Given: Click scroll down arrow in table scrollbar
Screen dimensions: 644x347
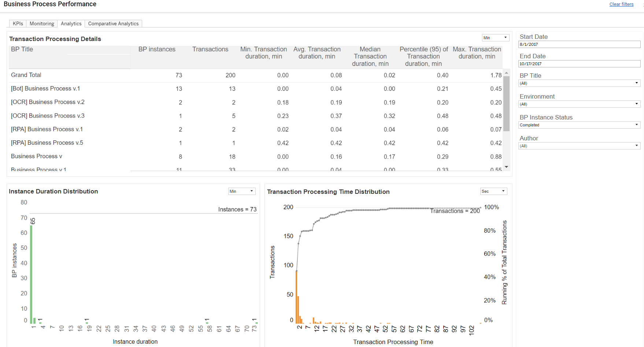Looking at the screenshot, I should (507, 167).
